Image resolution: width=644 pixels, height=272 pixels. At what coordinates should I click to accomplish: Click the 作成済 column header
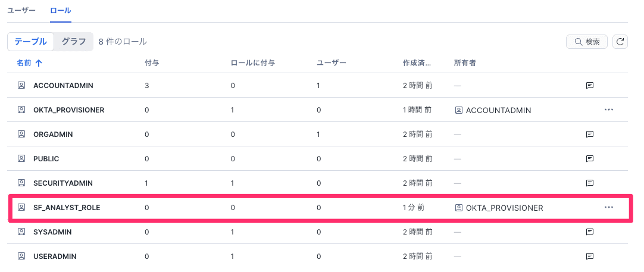417,62
